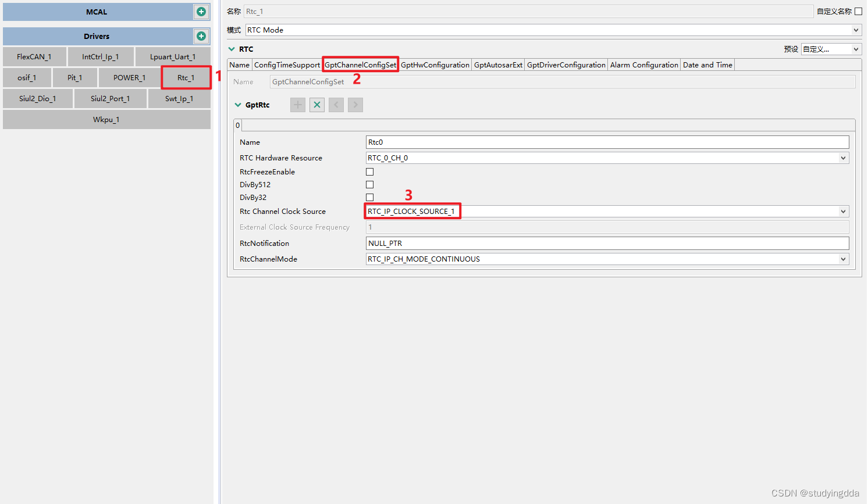Select the Lpuart_Uart_1 driver
The image size is (868, 504).
173,57
